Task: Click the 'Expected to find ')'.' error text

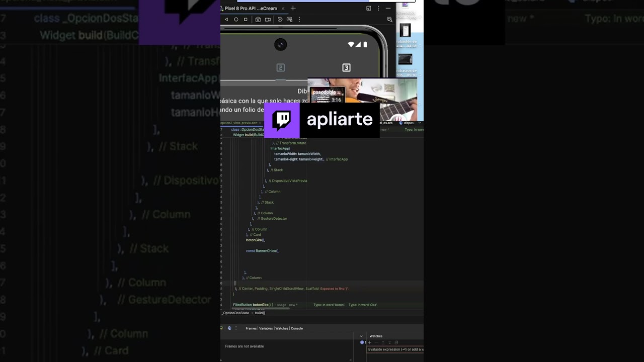Action: [x=334, y=289]
